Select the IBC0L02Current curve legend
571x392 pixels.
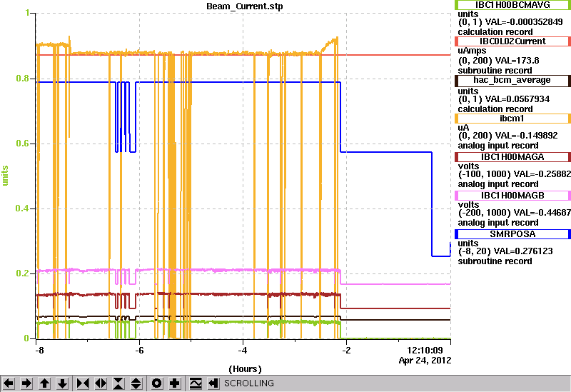click(512, 41)
